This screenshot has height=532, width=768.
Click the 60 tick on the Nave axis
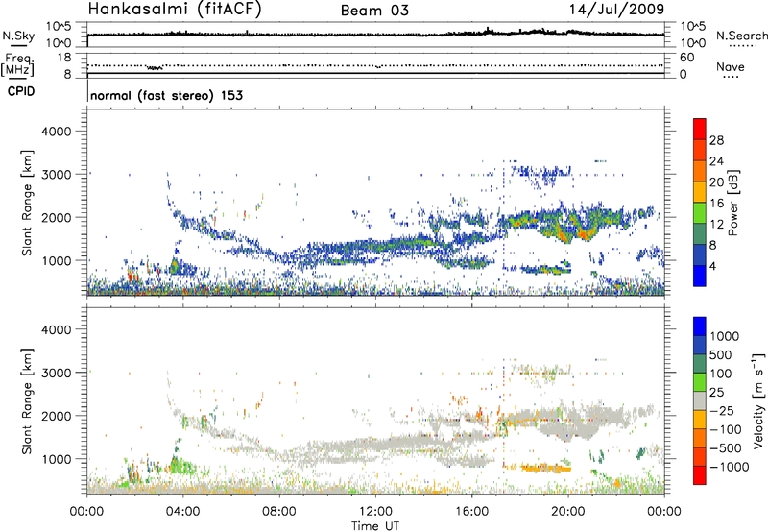point(686,58)
